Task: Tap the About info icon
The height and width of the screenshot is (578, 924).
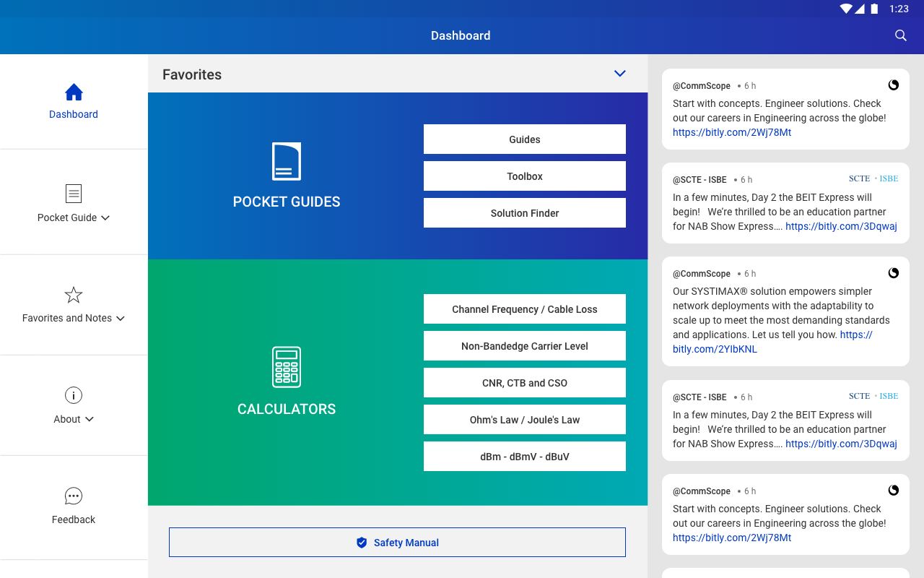Action: [74, 395]
